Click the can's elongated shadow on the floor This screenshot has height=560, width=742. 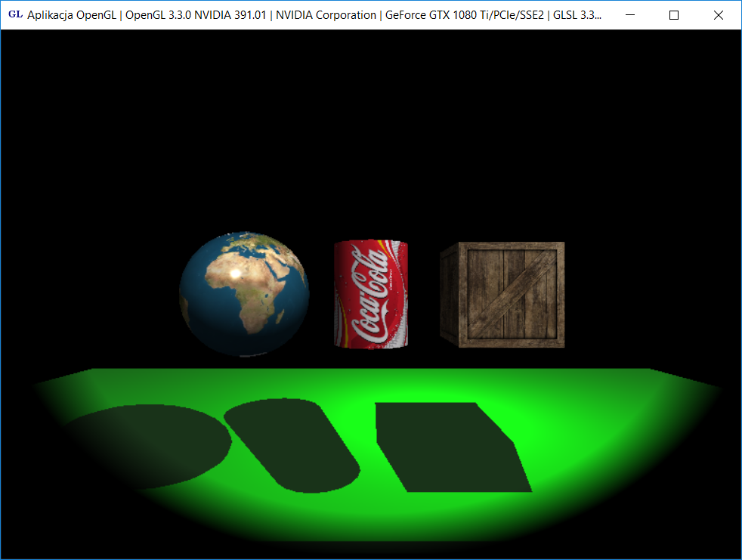pyautogui.click(x=291, y=442)
